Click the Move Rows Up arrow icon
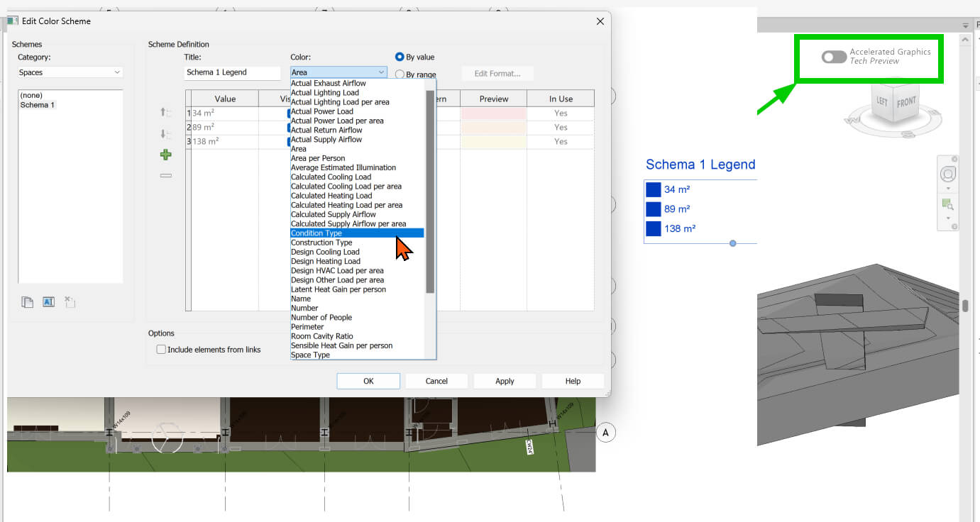This screenshot has height=522, width=980. (x=166, y=113)
